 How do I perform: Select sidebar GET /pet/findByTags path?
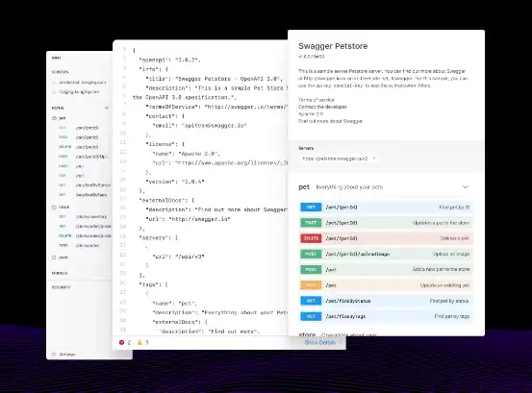click(82, 195)
